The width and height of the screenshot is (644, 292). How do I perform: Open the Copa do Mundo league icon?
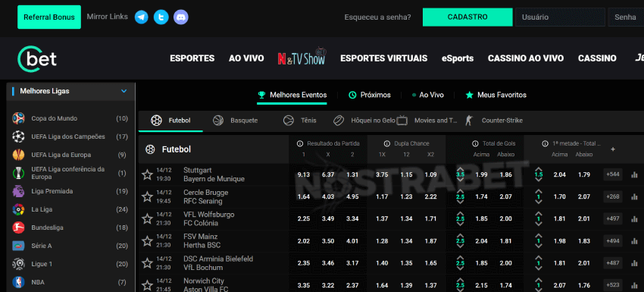tap(18, 118)
